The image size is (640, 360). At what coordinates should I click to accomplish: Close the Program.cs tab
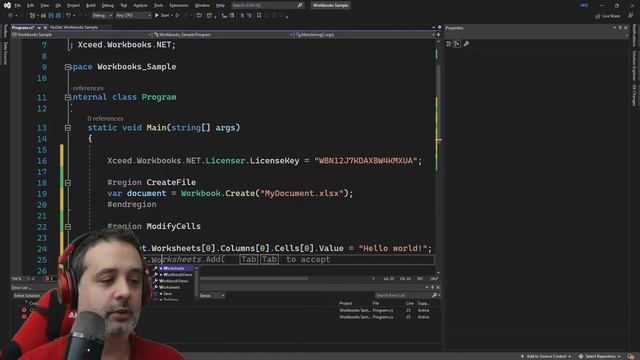45,27
